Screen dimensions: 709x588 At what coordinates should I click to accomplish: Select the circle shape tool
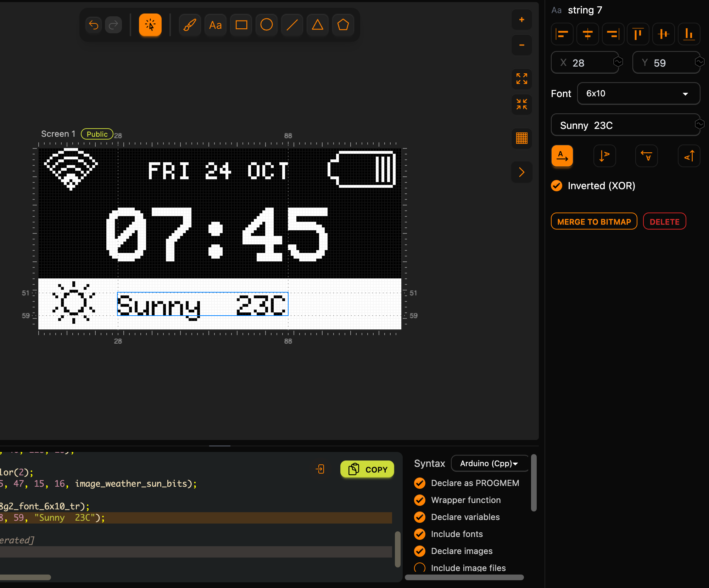[267, 25]
